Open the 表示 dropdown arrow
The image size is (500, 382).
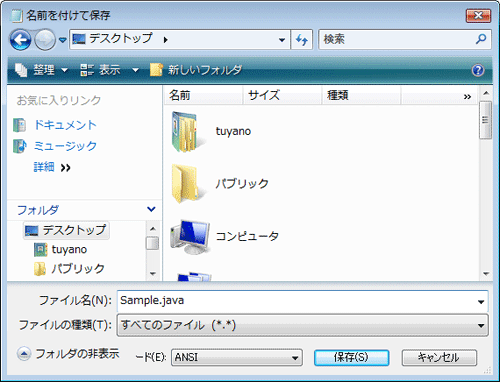(135, 70)
